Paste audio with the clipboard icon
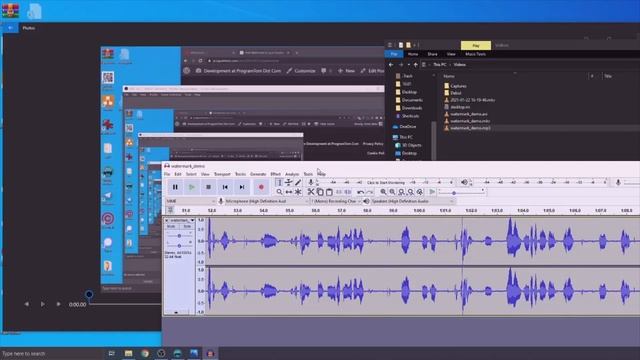This screenshot has width=640, height=360. [x=329, y=192]
